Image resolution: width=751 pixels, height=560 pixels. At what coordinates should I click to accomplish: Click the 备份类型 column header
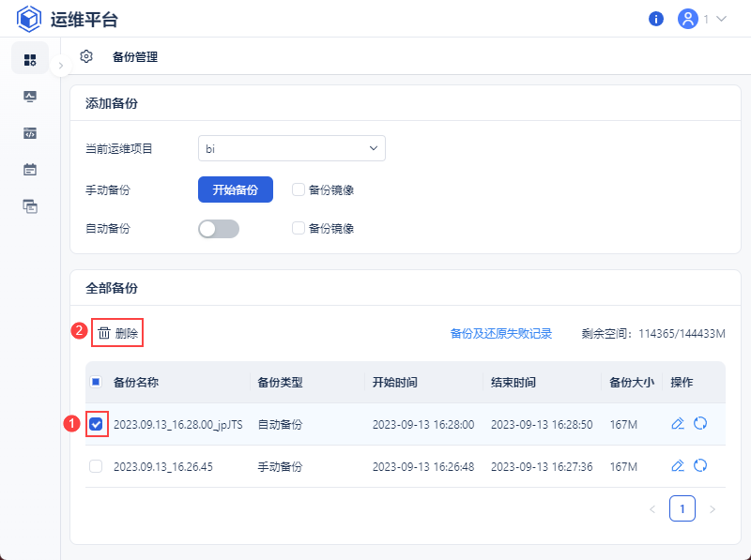pyautogui.click(x=280, y=382)
